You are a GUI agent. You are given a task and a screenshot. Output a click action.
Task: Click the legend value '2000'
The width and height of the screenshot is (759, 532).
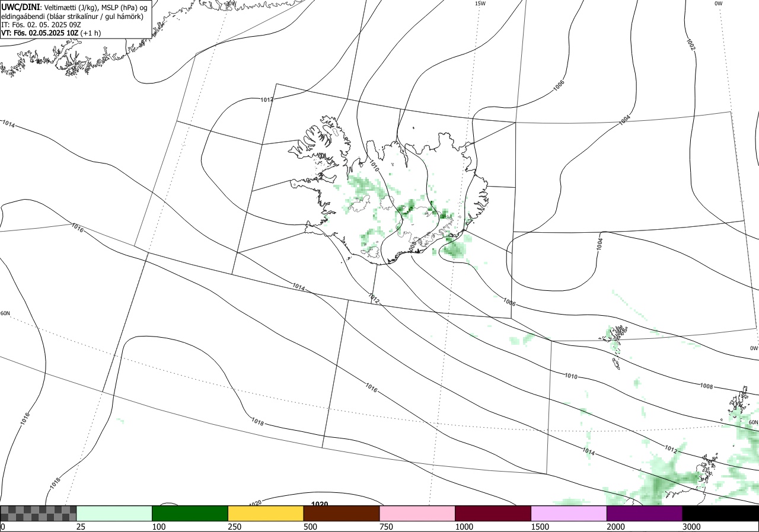[x=616, y=527]
